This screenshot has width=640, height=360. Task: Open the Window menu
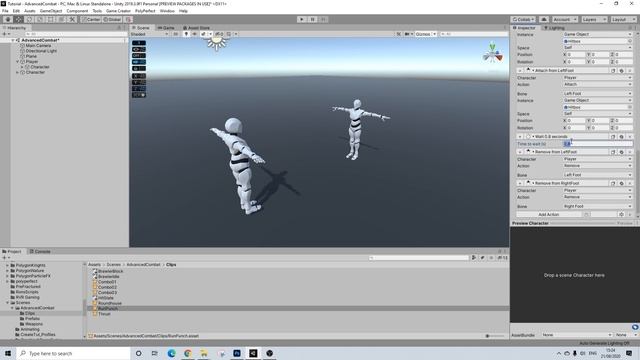click(167, 11)
